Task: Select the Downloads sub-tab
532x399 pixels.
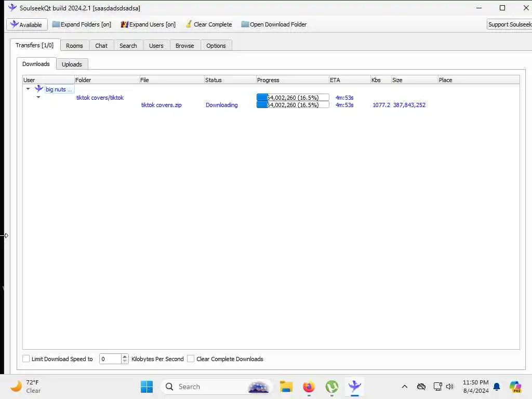Action: (36, 64)
